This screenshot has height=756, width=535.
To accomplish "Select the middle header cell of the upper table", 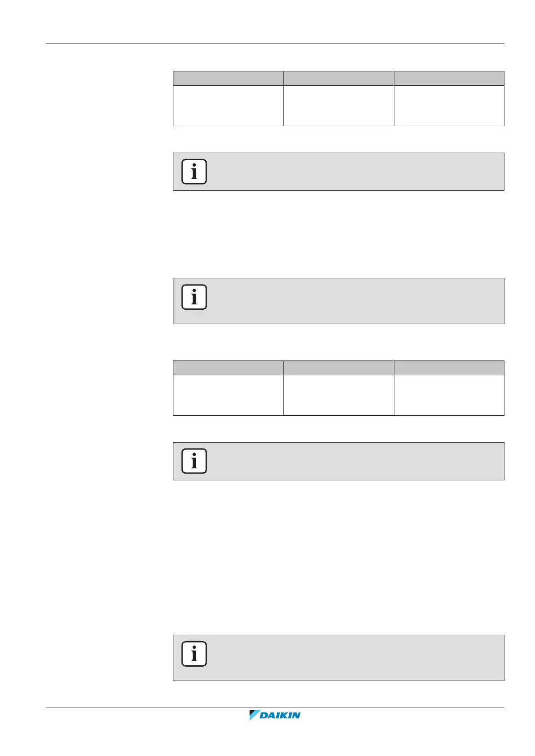I will (x=339, y=78).
